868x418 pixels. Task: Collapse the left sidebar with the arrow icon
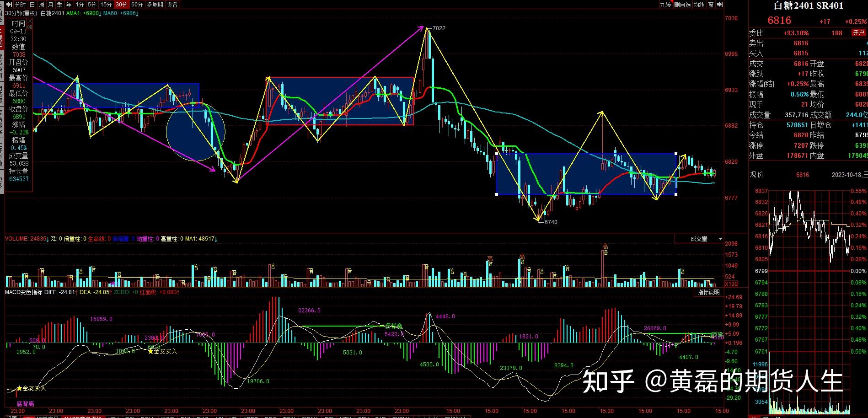point(9,5)
